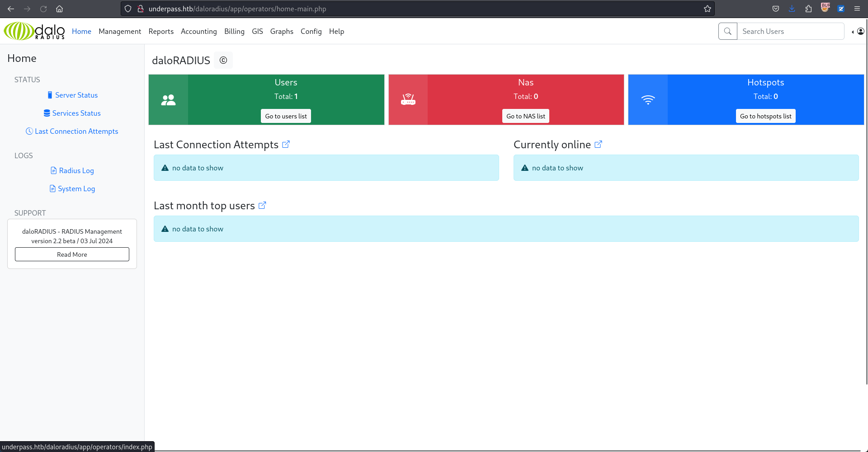Open the GIS menu
The image size is (868, 452).
tap(257, 31)
